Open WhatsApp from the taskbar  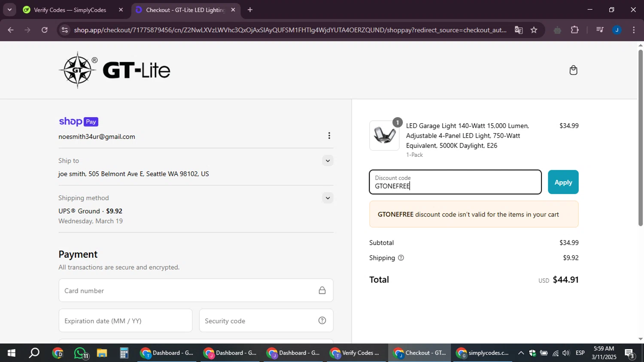[x=80, y=353]
